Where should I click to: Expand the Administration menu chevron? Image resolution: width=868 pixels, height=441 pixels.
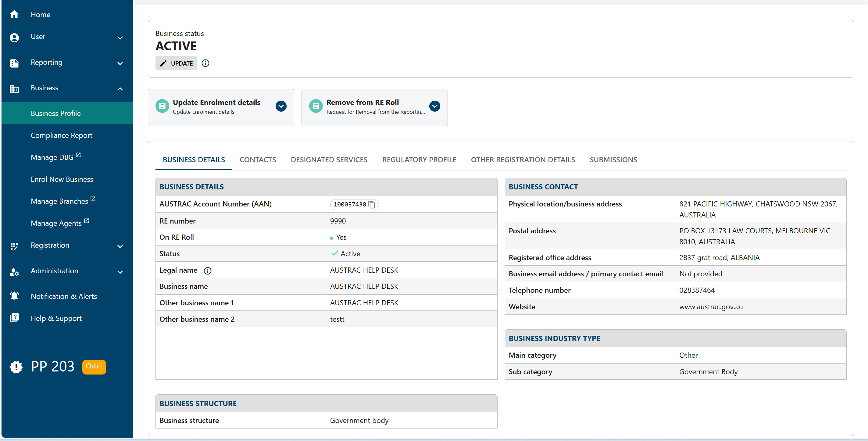click(x=120, y=272)
